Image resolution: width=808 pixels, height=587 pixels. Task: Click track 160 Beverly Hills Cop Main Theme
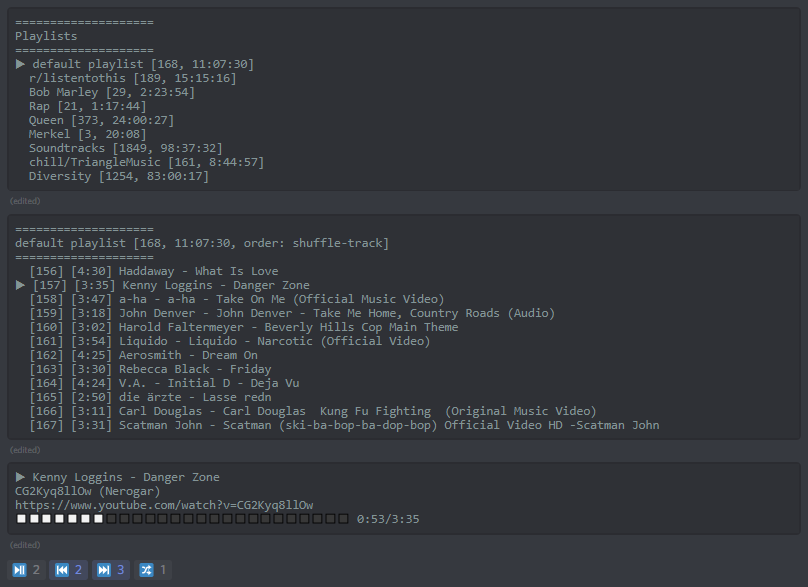tap(244, 327)
